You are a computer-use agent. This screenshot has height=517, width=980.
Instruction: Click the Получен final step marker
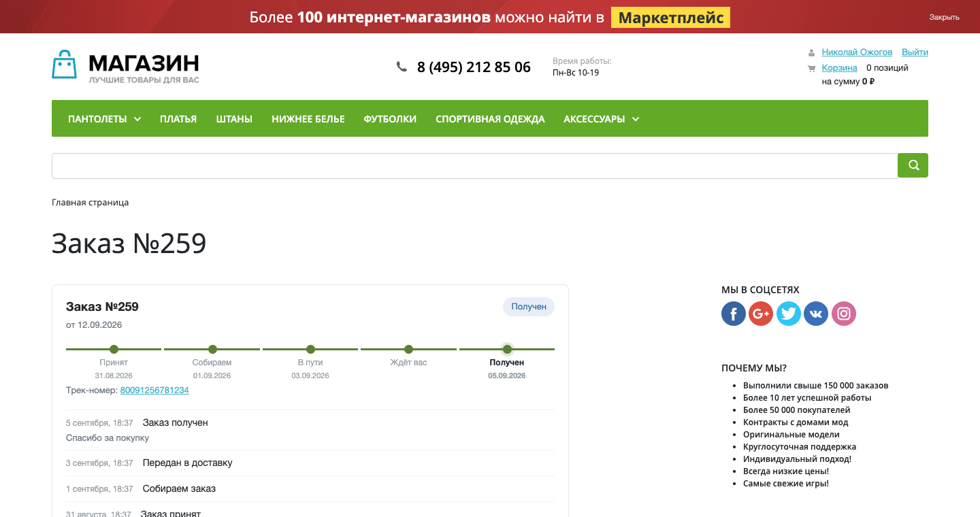point(507,350)
